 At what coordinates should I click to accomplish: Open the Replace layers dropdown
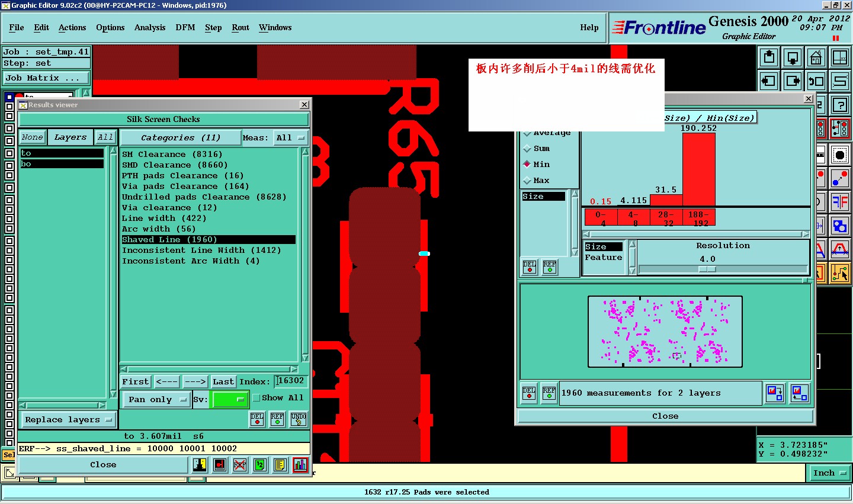point(68,419)
